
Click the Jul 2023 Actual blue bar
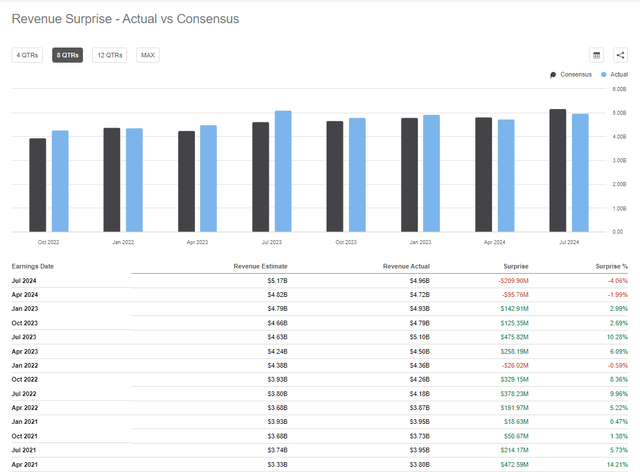[283, 171]
